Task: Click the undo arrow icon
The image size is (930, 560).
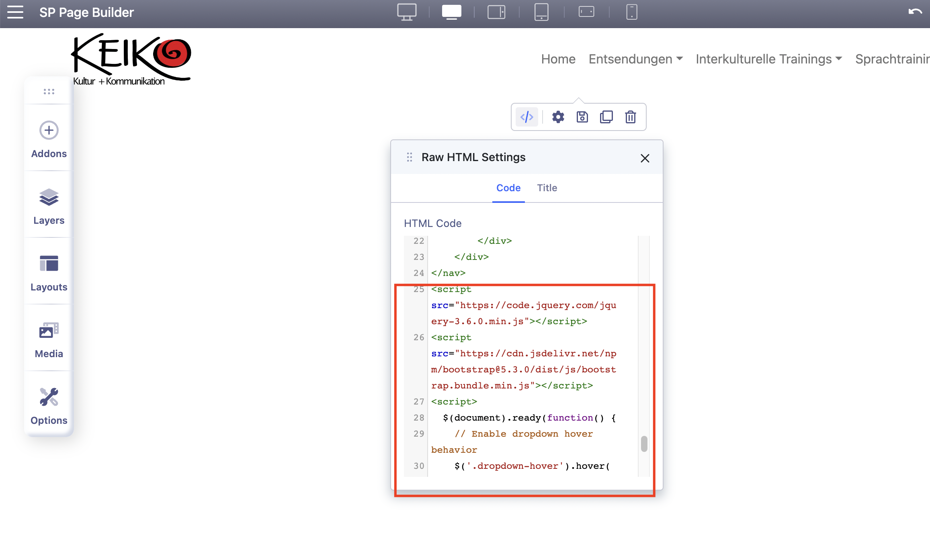Action: tap(915, 12)
